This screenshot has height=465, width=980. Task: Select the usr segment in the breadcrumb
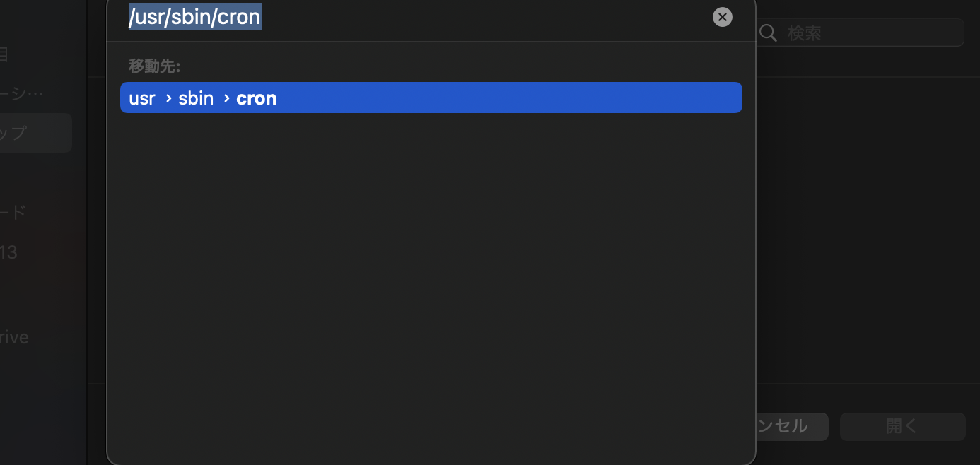(141, 98)
